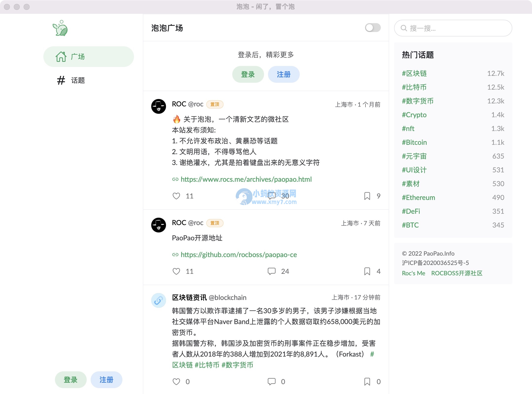532x394 pixels.
Task: Visit the Roc's Me footer link
Action: tap(413, 273)
